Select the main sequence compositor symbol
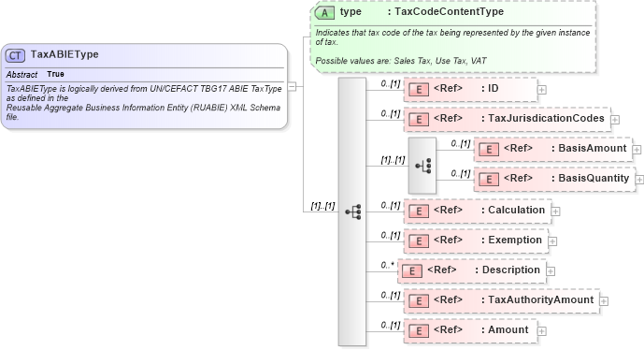Screen dimensions: 644x350 (353, 211)
